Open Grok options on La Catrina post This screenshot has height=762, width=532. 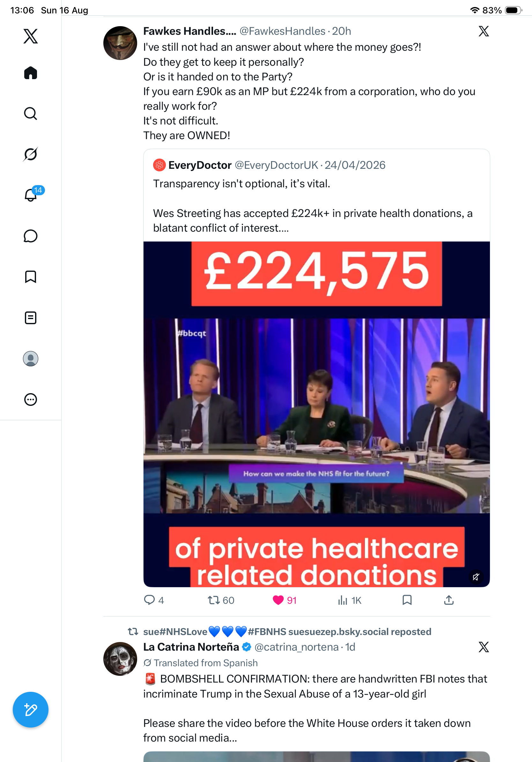click(x=483, y=646)
